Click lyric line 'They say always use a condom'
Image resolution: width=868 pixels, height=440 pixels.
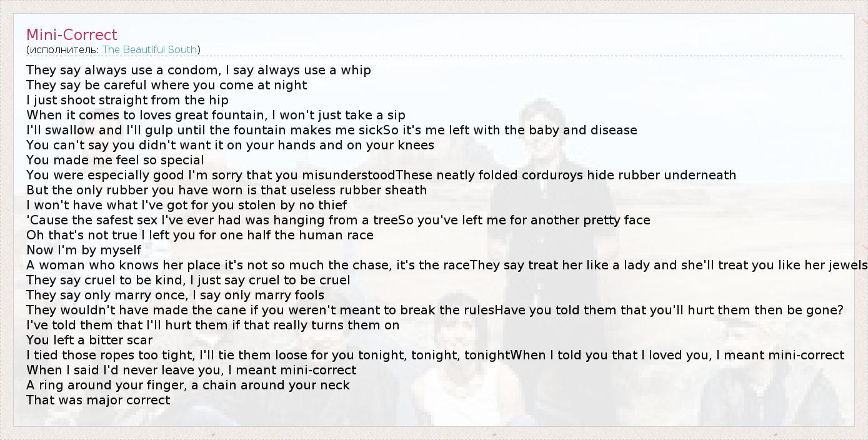[x=199, y=70]
